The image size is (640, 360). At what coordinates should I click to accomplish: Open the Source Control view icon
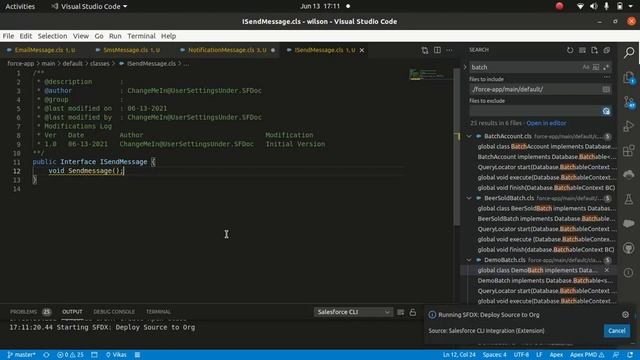click(x=629, y=102)
